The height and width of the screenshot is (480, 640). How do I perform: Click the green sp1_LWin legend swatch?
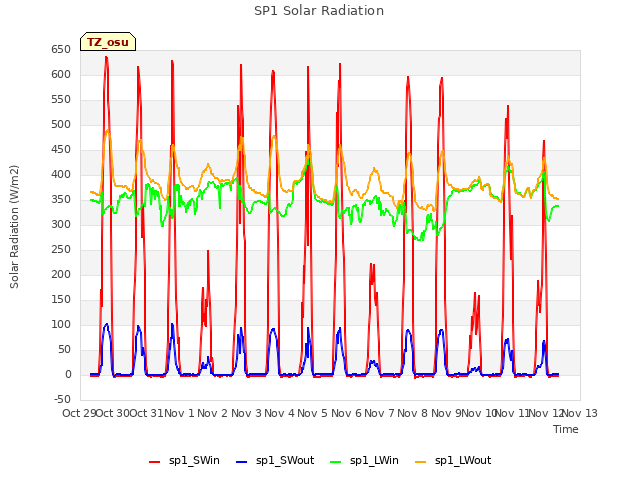[336, 462]
